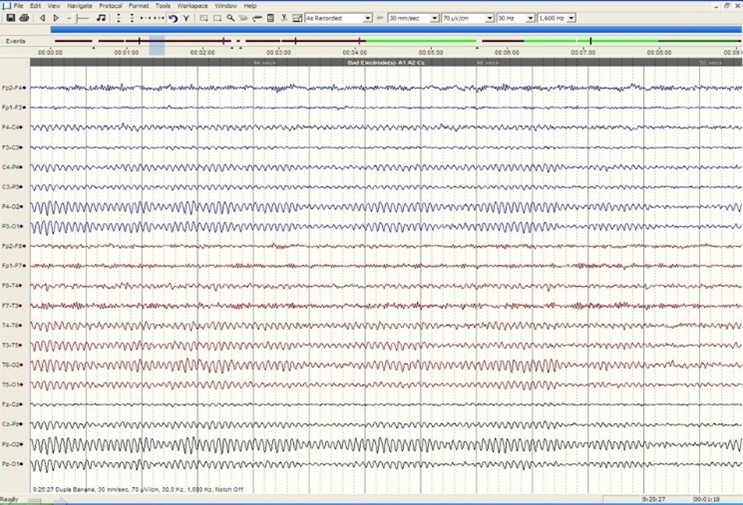Image resolution: width=743 pixels, height=505 pixels.
Task: Click the scissors cut icon
Action: (284, 18)
